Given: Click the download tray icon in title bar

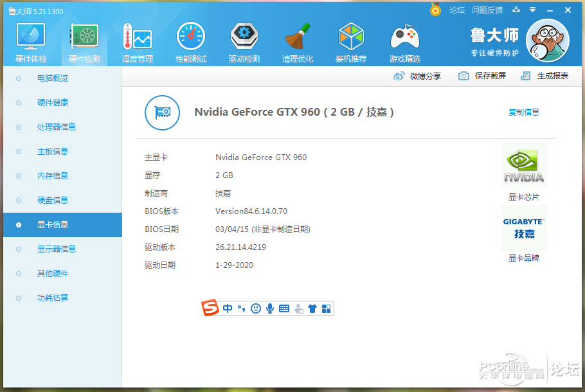Looking at the screenshot, I should 516,10.
